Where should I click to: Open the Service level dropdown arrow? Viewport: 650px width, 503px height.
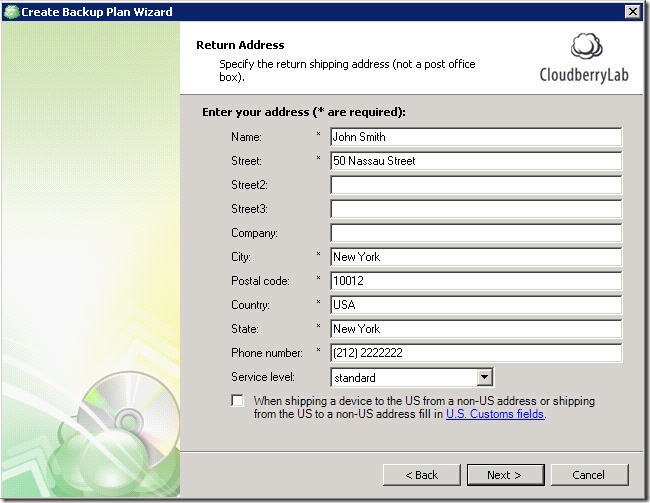[x=484, y=377]
